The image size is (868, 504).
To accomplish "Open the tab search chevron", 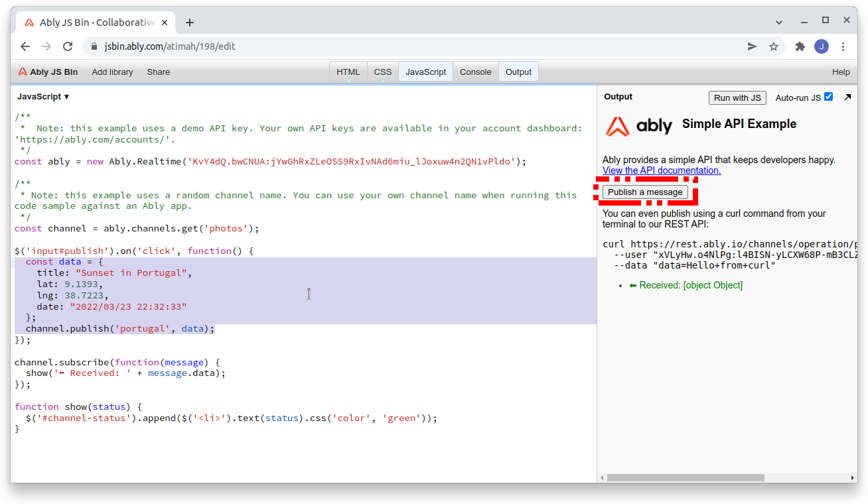I will coord(779,22).
